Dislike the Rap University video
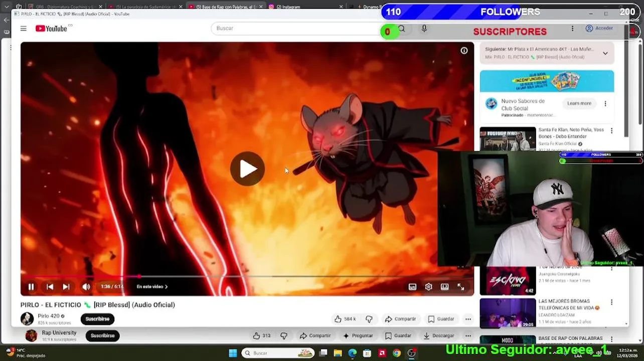 [x=284, y=336]
